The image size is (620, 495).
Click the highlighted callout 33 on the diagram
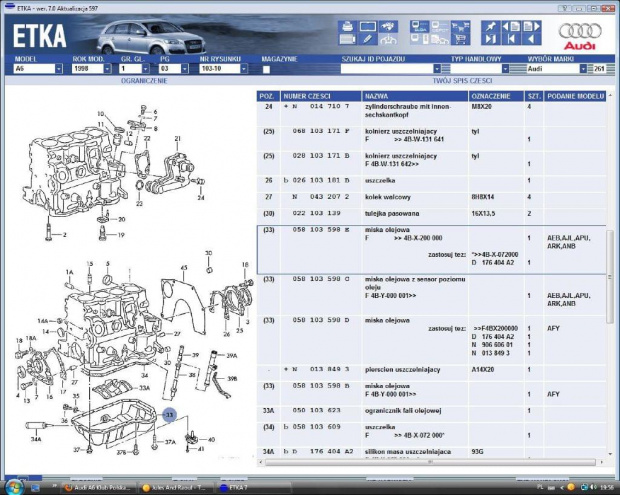coord(169,415)
